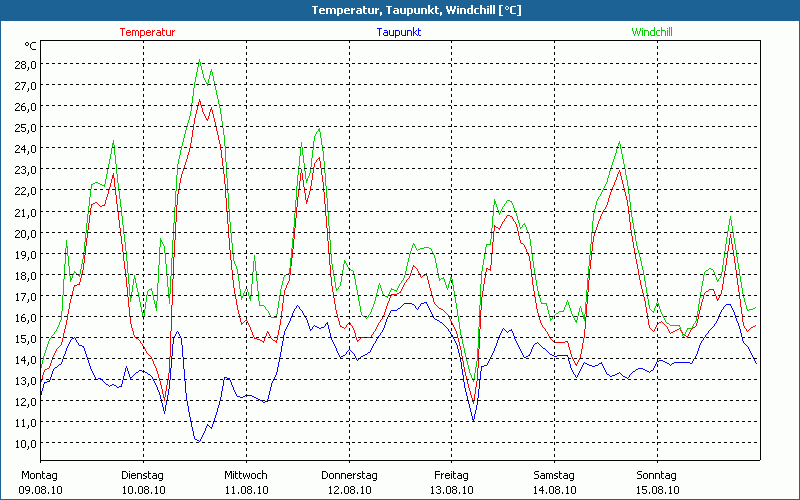
Task: Click the '26,0' y-axis value
Action: point(26,107)
